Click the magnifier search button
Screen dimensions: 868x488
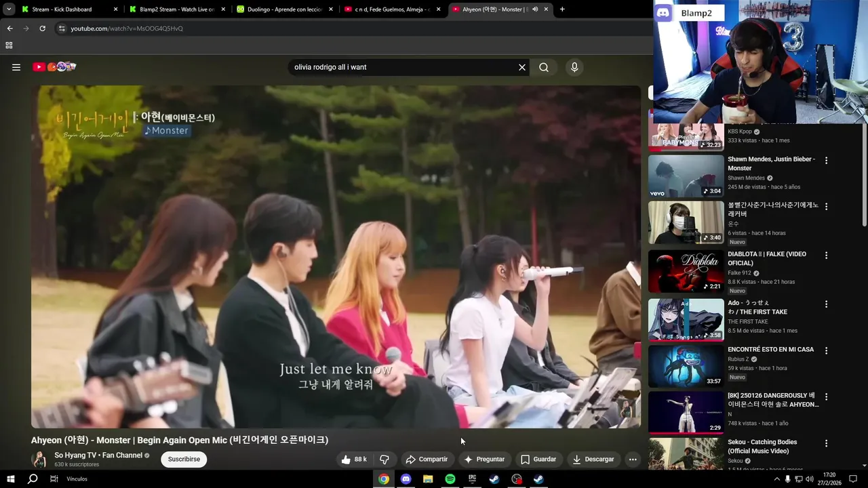544,67
